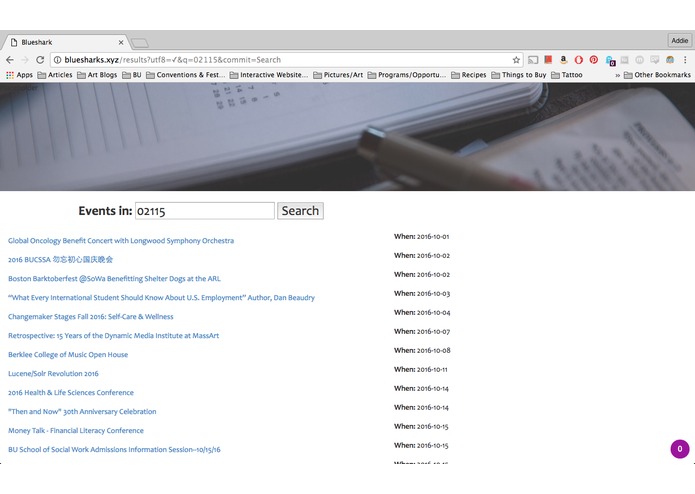Open the 2016 BUCSSA event link
695x494 pixels.
60,260
